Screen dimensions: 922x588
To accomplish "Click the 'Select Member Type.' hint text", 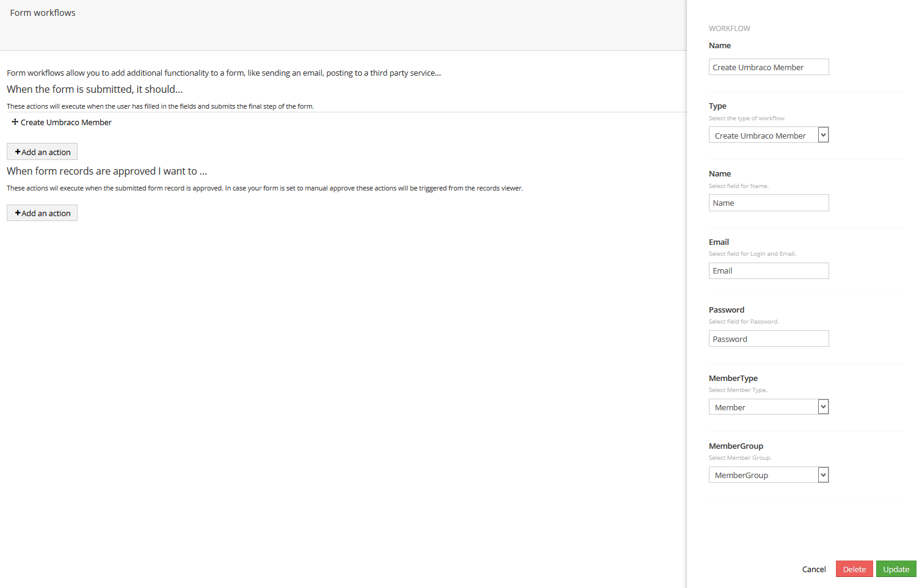I will (x=738, y=390).
